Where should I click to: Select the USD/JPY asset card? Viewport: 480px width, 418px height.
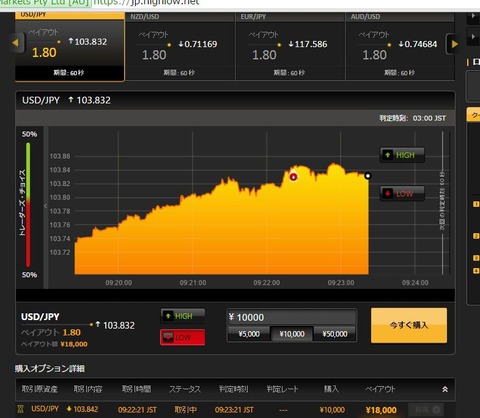[70, 47]
